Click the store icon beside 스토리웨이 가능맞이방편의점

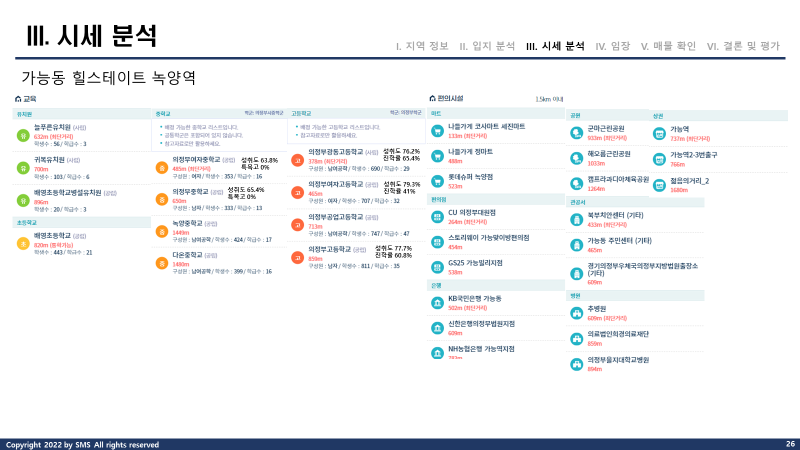click(437, 242)
